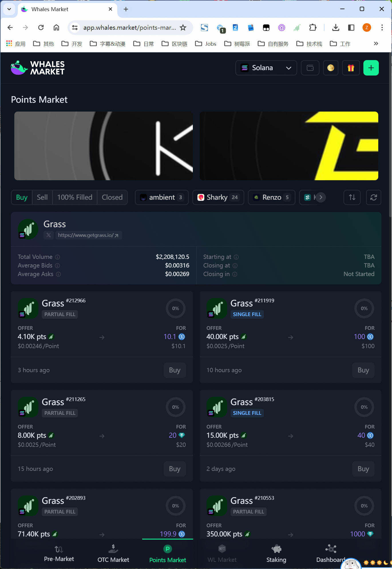Switch to the Sell filter
Screen dimensions: 392x569
point(42,197)
